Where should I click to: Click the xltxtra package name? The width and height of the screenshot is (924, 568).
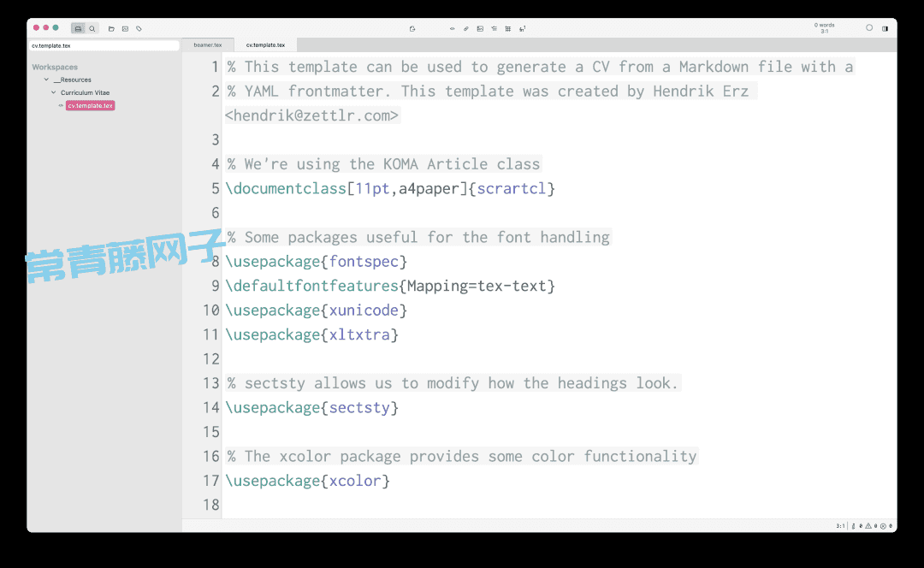(x=359, y=334)
